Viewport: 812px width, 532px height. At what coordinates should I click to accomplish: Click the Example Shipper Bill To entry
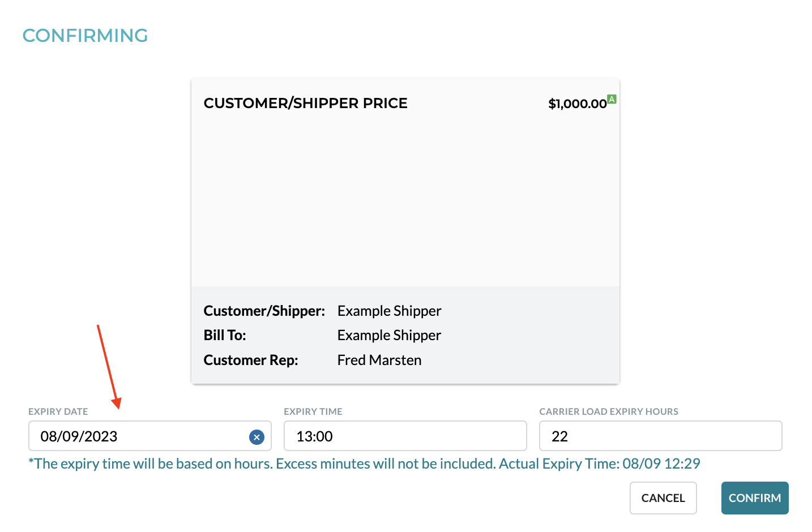(389, 335)
